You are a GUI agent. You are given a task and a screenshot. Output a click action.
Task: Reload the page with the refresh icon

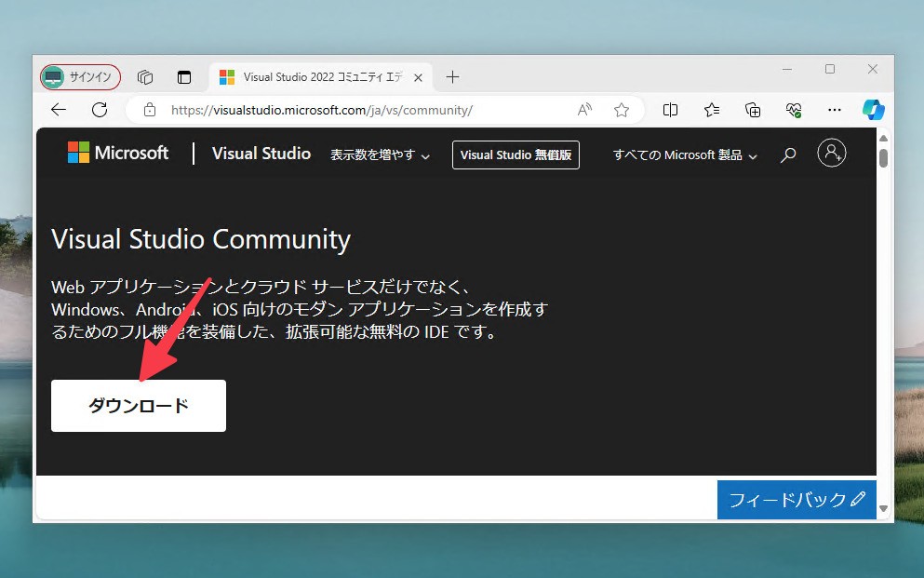100,110
